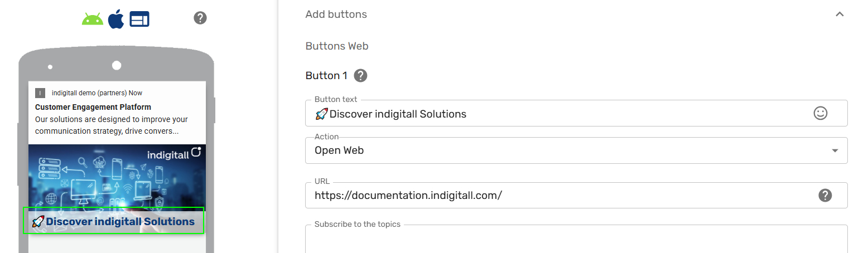Switch preview to Apple iOS icon
Image resolution: width=868 pixels, height=253 pixels.
pos(116,19)
